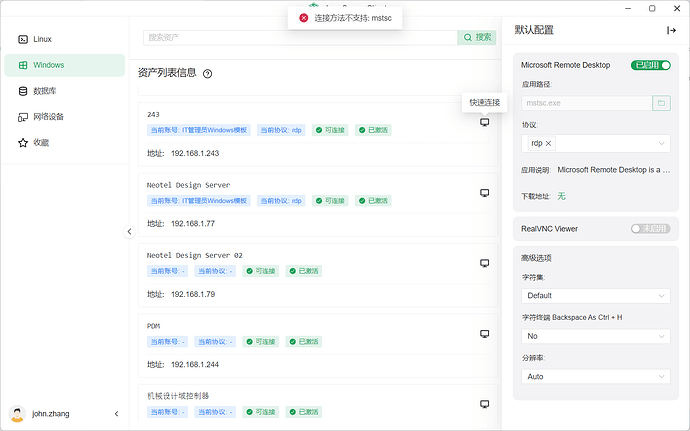Click the 应用说明 Microsoft Remote Desktop description text

click(x=613, y=170)
